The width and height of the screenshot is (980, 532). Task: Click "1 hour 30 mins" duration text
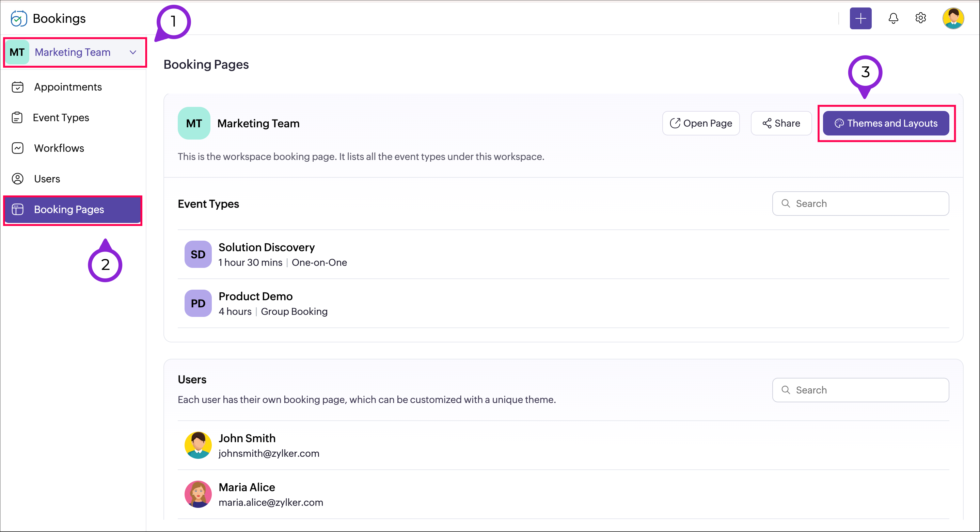click(250, 262)
